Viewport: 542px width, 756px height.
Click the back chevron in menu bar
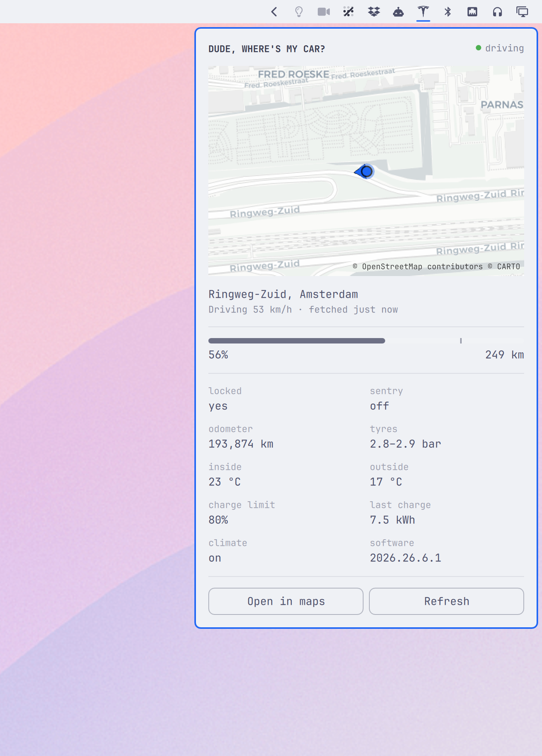click(x=274, y=12)
